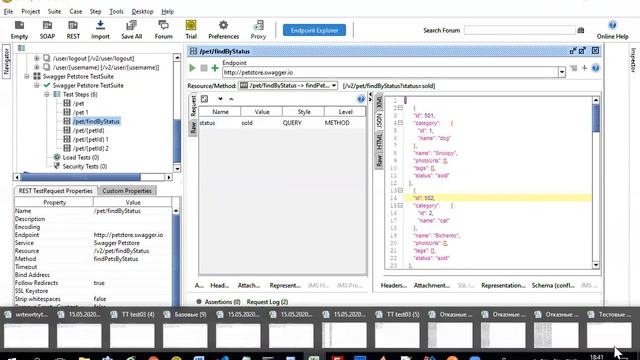Click the Navigator side tab
This screenshot has width=640, height=360.
pos(6,61)
